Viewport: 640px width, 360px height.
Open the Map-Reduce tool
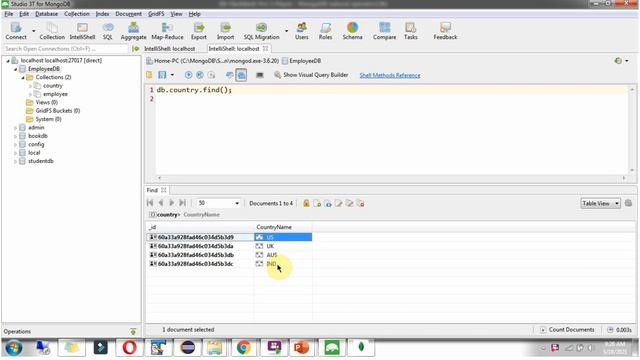pos(167,31)
